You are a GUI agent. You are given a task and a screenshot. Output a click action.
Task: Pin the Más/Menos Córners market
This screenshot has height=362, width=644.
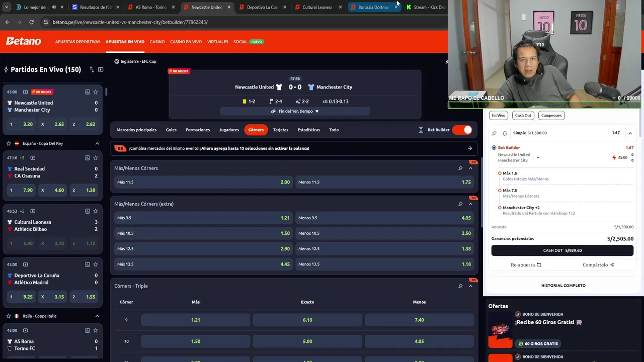coord(460,168)
